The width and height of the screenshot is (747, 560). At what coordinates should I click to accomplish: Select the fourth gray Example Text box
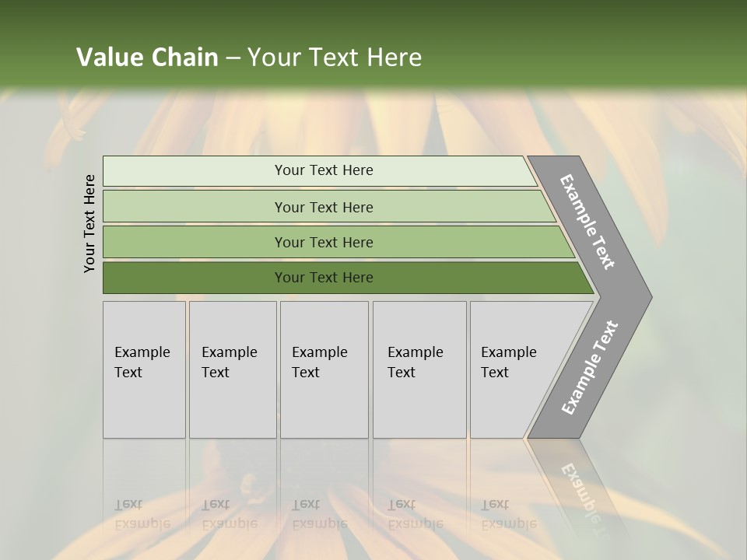(x=419, y=369)
